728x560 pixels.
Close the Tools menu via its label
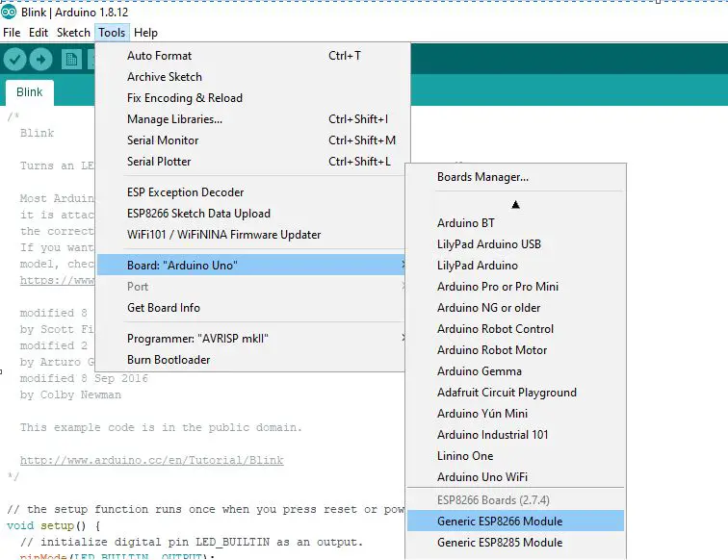coord(112,33)
